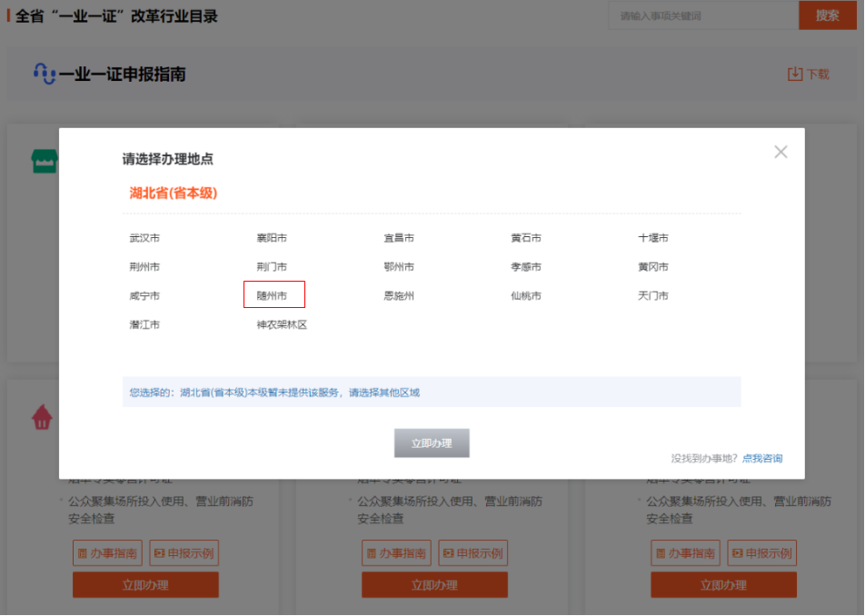This screenshot has width=865, height=616.
Task: Click the orange 搜索 button
Action: [828, 15]
